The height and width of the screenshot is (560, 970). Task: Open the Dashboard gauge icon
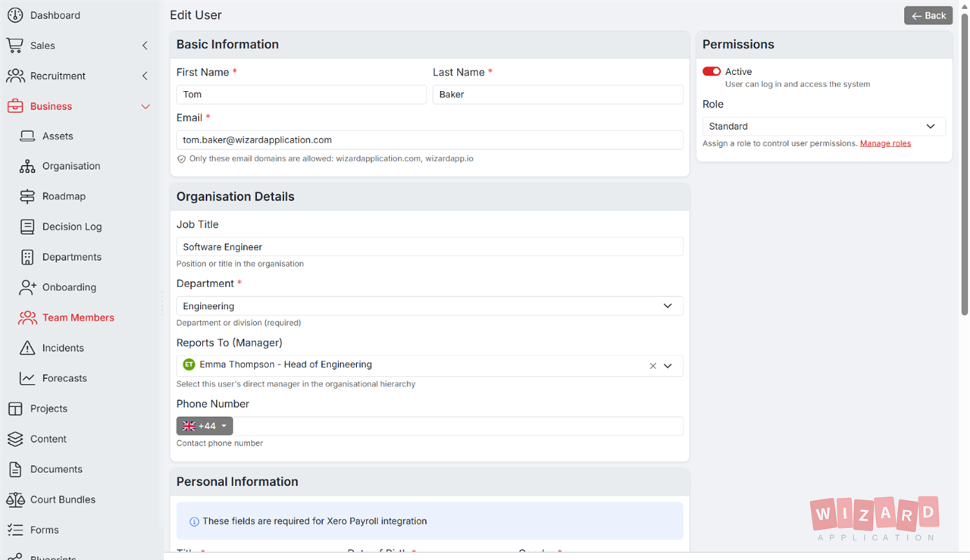(15, 15)
